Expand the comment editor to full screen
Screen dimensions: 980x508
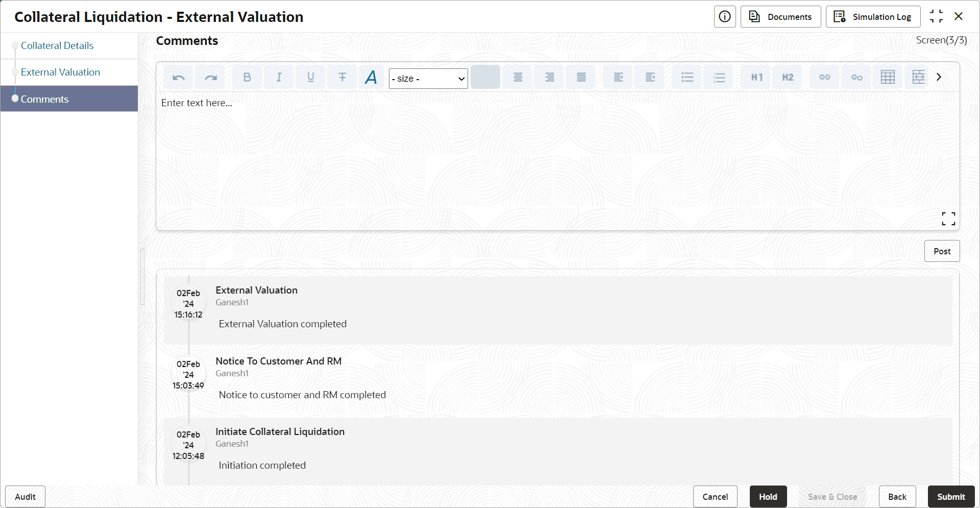pos(948,219)
